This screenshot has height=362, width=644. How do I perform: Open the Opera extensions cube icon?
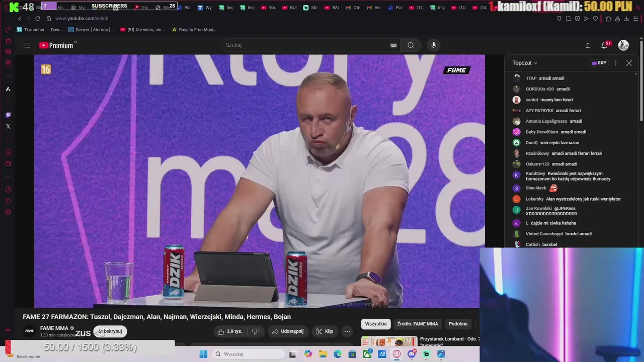[x=608, y=19]
